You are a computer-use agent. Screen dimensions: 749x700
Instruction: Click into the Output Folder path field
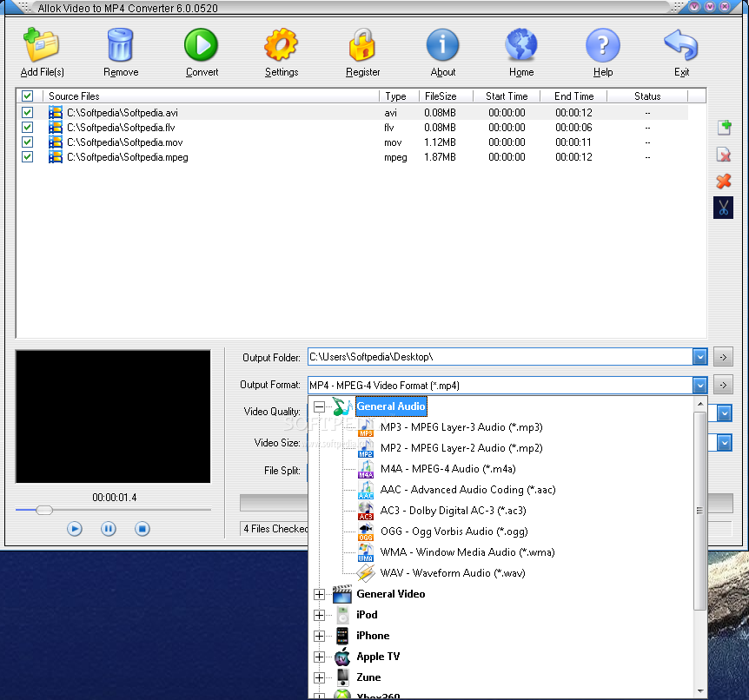500,357
